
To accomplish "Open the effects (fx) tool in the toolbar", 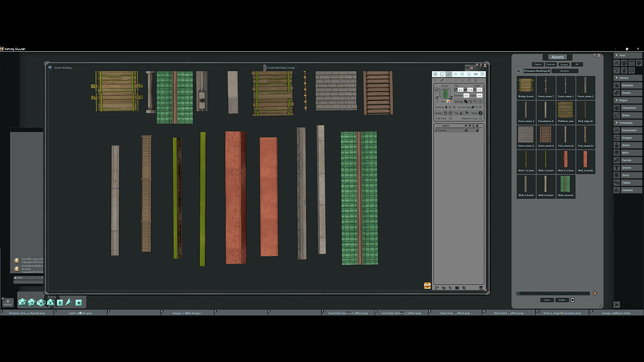I will pos(455,74).
